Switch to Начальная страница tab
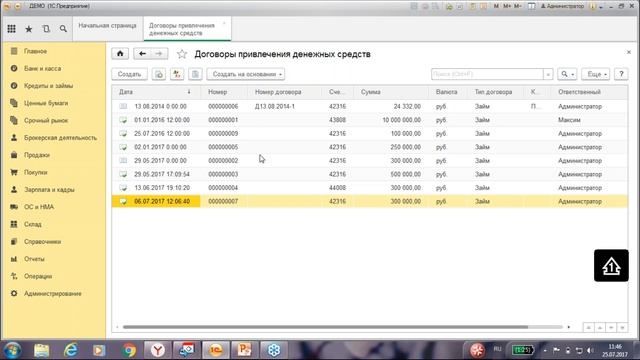This screenshot has height=360, width=640. click(107, 26)
